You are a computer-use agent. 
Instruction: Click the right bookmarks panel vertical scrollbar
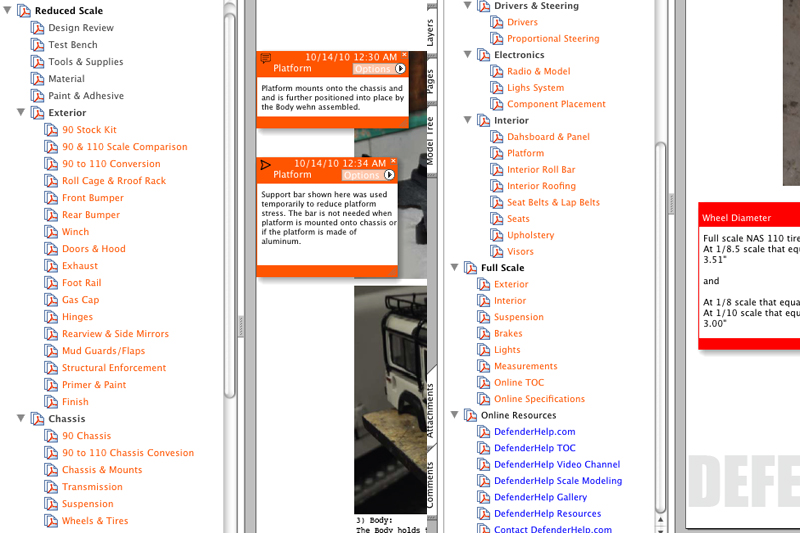click(661, 326)
